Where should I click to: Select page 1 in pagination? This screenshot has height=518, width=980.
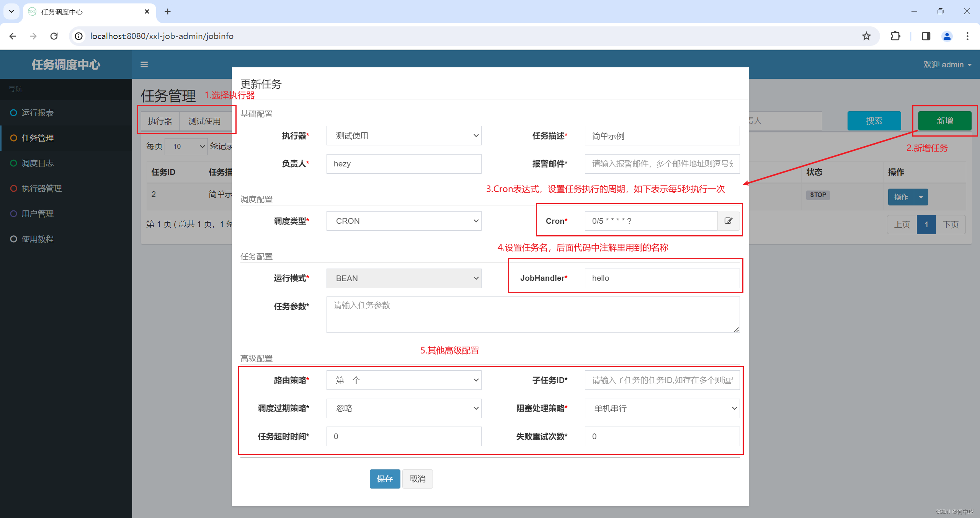[x=926, y=224]
